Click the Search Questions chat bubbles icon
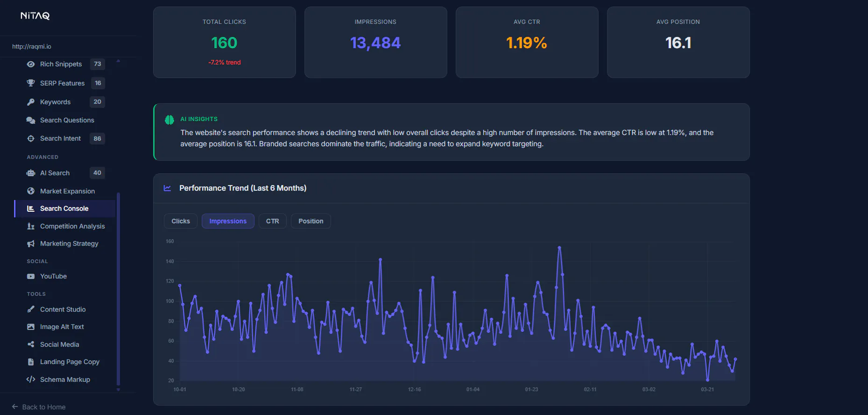 (31, 120)
